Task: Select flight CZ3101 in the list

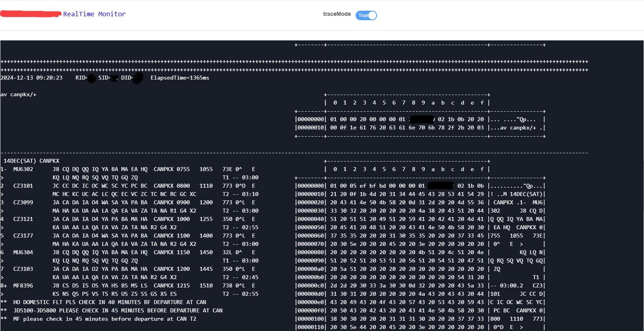Action: tap(23, 186)
